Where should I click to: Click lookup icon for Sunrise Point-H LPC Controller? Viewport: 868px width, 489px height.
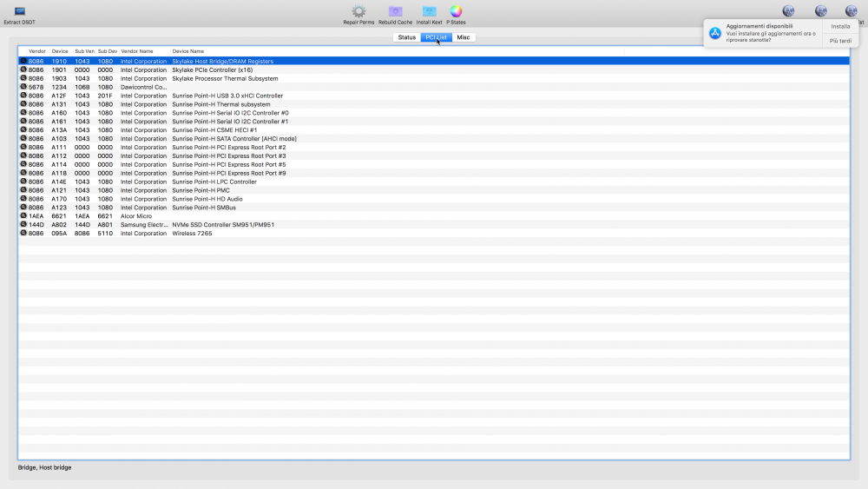23,181
